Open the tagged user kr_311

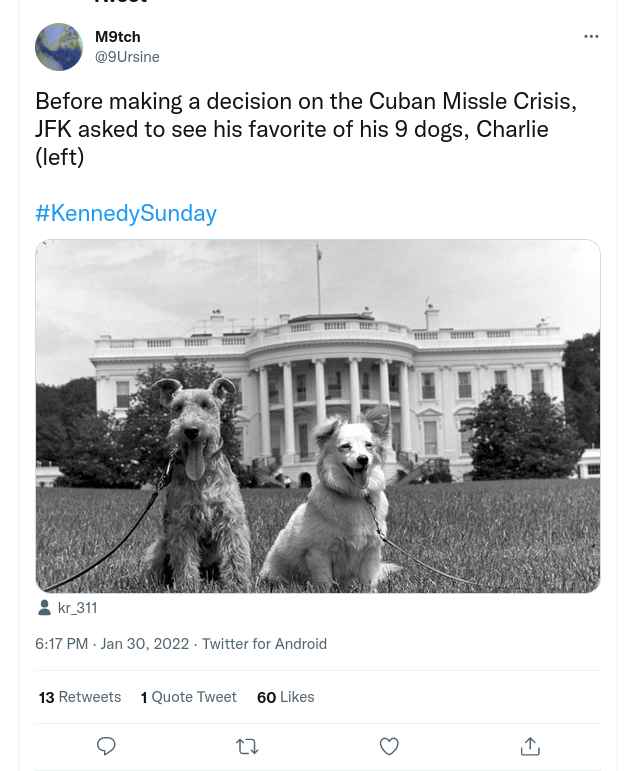(x=78, y=608)
